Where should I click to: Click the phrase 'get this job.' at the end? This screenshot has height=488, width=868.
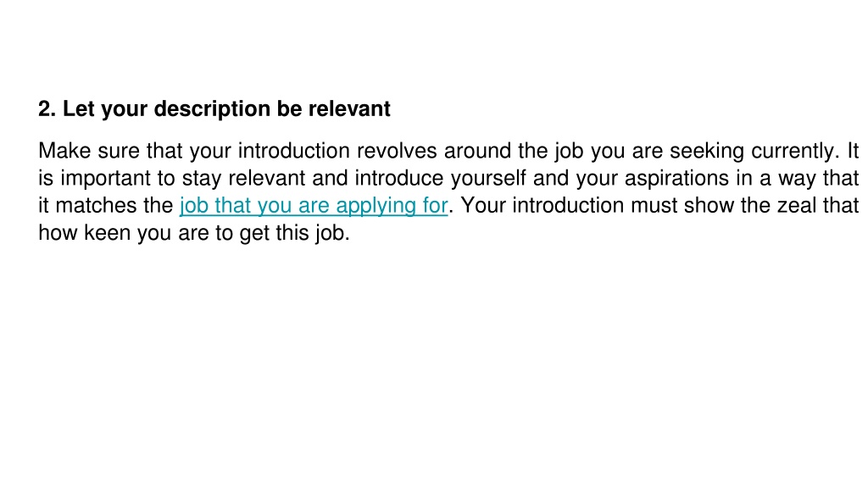tap(294, 234)
